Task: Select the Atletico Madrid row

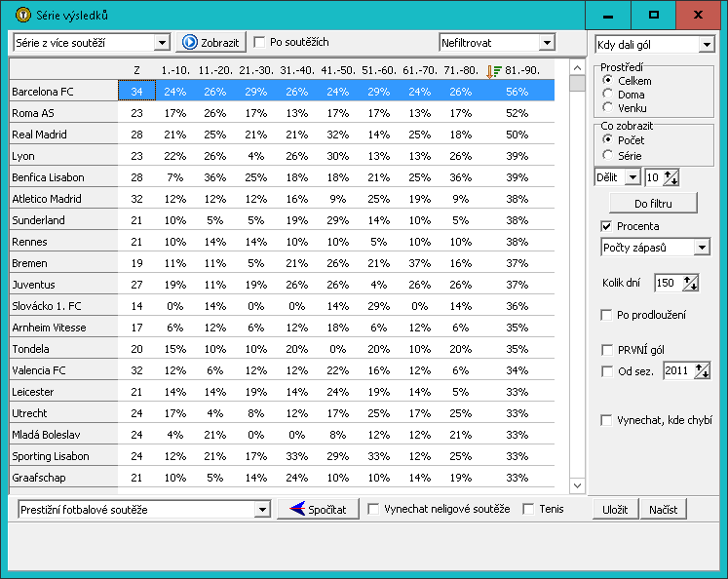Action: [282, 198]
